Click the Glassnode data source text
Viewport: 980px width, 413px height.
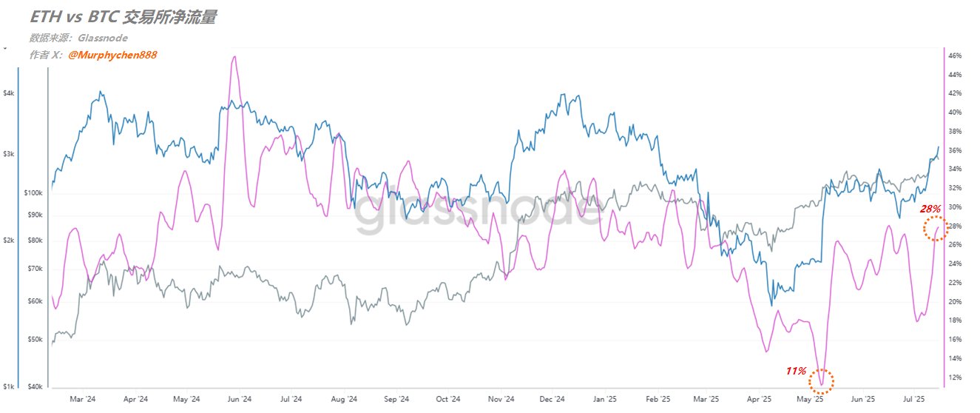(102, 38)
